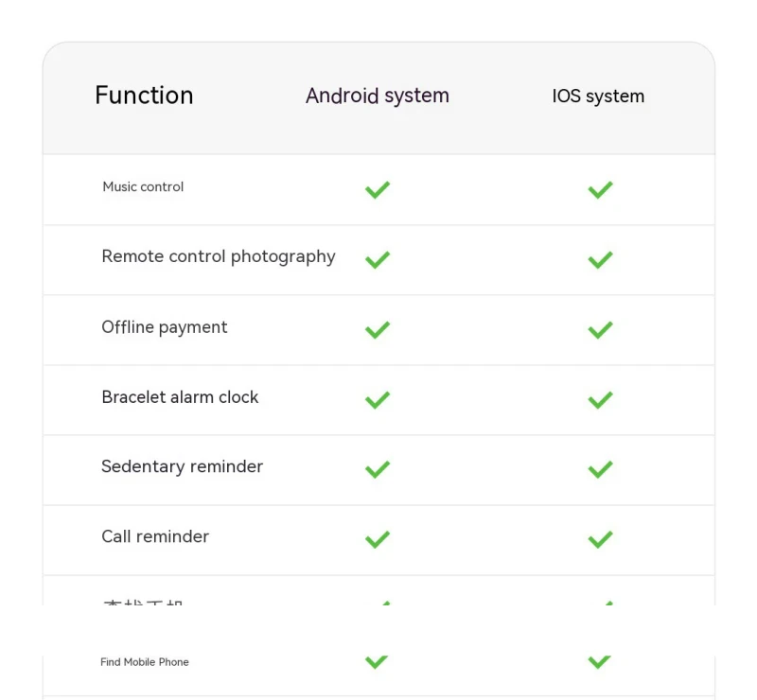The width and height of the screenshot is (757, 700).
Task: Select the Find Mobile Phone label
Action: coord(145,662)
